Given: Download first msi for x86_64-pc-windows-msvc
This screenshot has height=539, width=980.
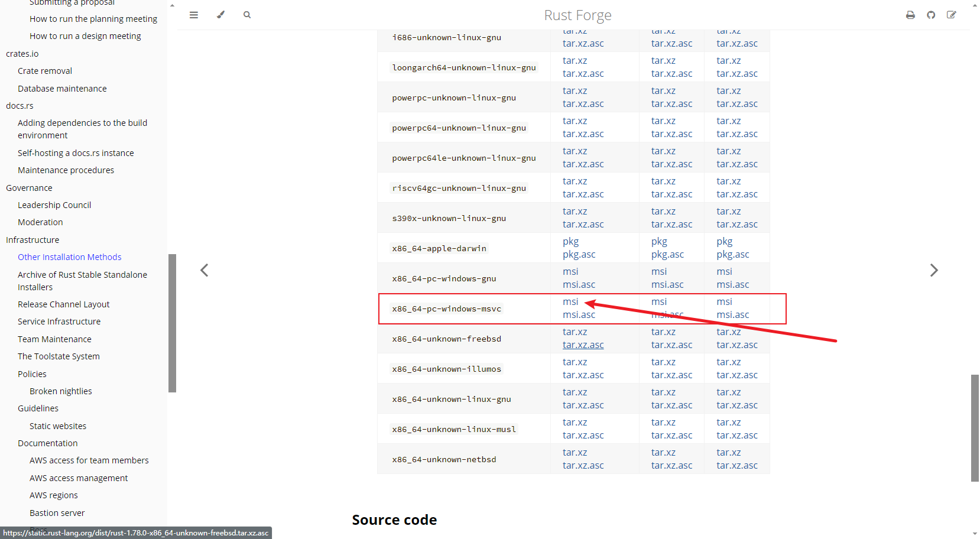Looking at the screenshot, I should coord(570,302).
